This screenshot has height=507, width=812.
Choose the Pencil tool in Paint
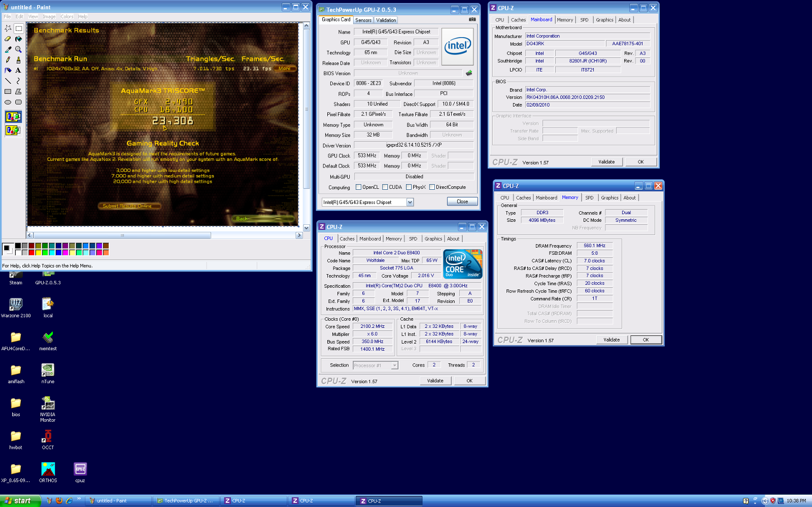(x=8, y=60)
